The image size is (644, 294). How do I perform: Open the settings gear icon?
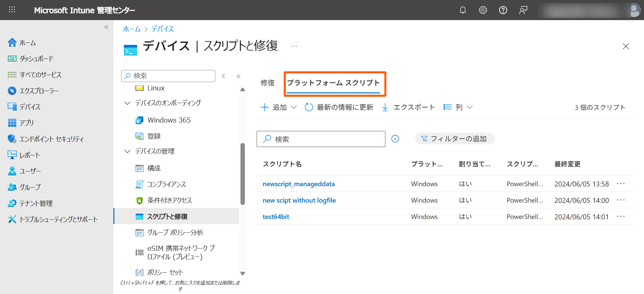(483, 10)
